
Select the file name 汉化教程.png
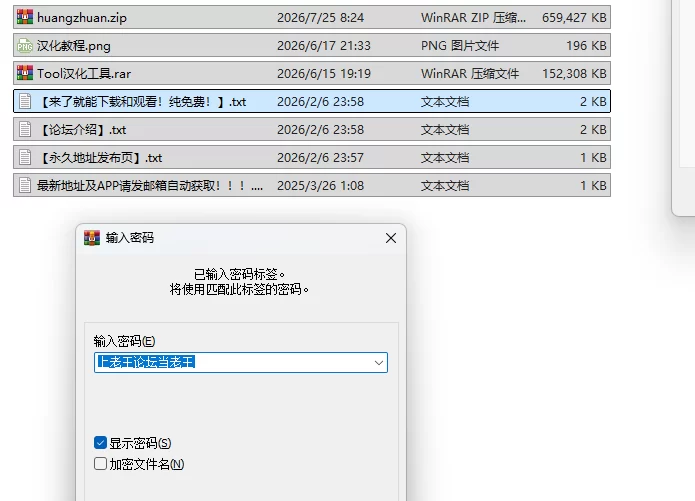pos(74,46)
